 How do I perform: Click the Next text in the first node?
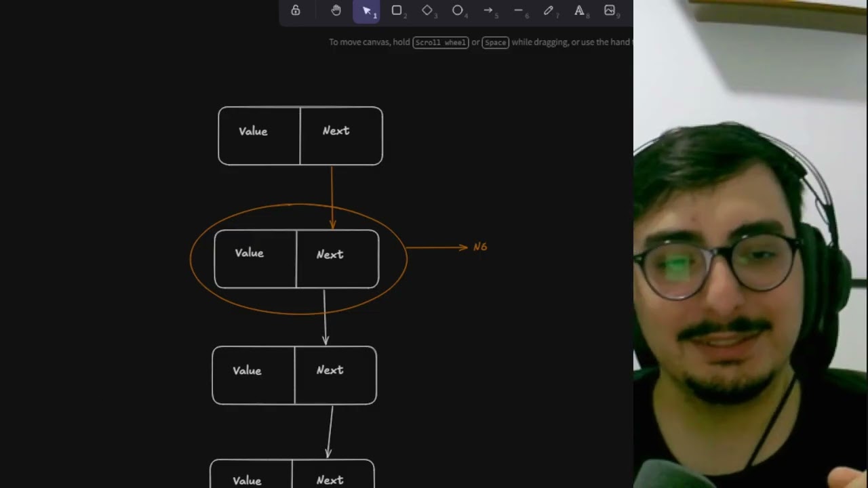336,131
